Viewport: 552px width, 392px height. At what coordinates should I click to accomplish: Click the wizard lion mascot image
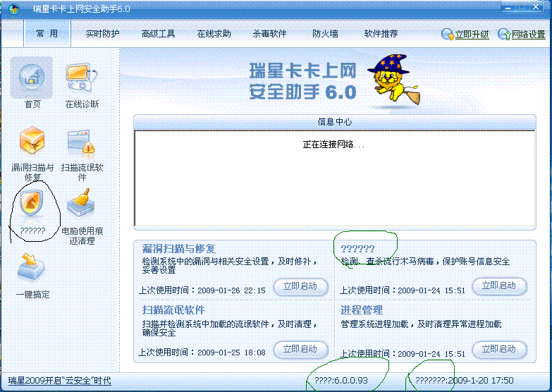coord(394,80)
